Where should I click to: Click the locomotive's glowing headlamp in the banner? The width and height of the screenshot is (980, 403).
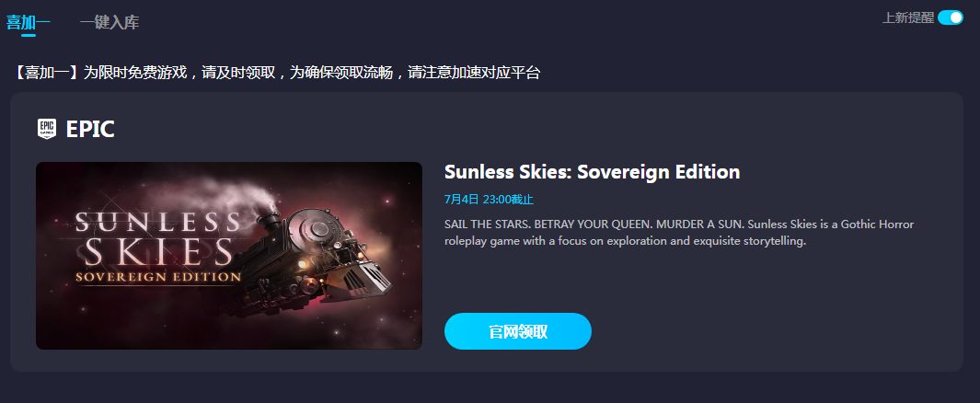tap(305, 264)
